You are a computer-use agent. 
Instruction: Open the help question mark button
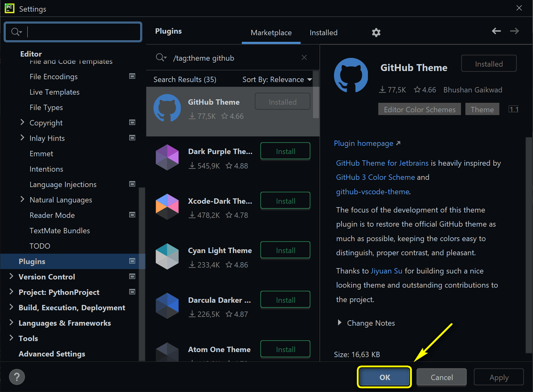17,377
